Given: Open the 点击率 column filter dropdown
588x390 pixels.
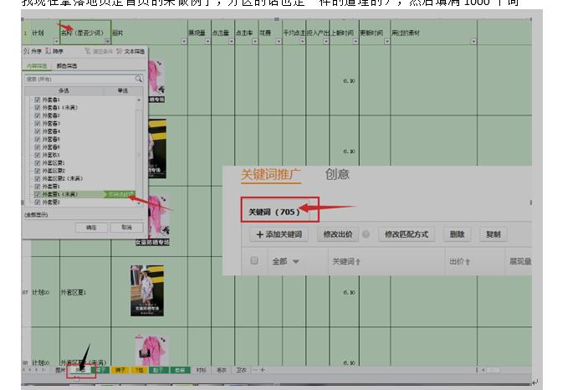Looking at the screenshot, I should (255, 41).
